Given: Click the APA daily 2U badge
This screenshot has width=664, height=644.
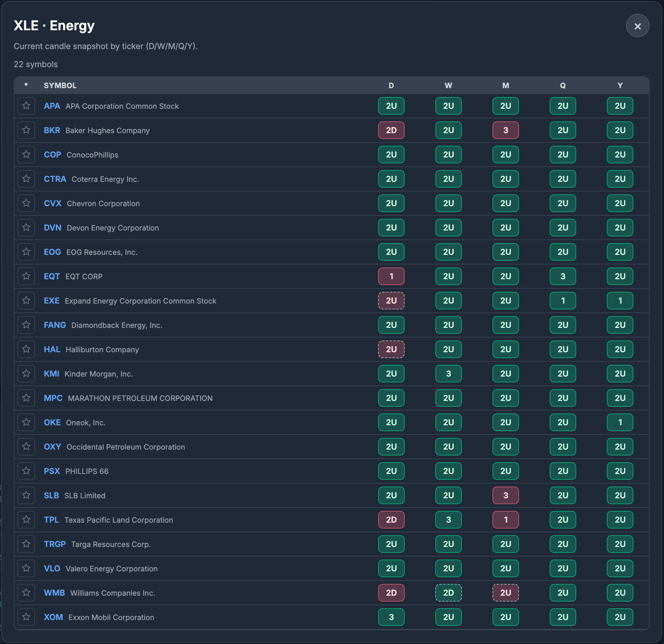Looking at the screenshot, I should (x=391, y=106).
